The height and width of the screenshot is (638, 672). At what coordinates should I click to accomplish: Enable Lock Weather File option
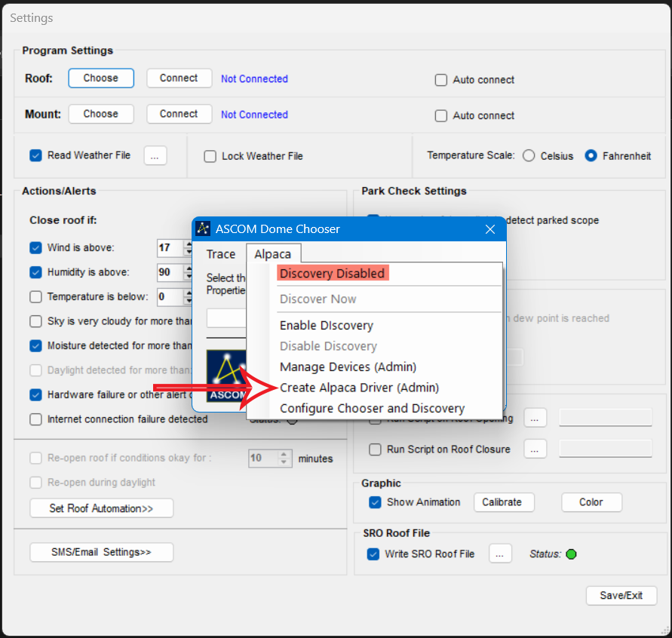(210, 156)
